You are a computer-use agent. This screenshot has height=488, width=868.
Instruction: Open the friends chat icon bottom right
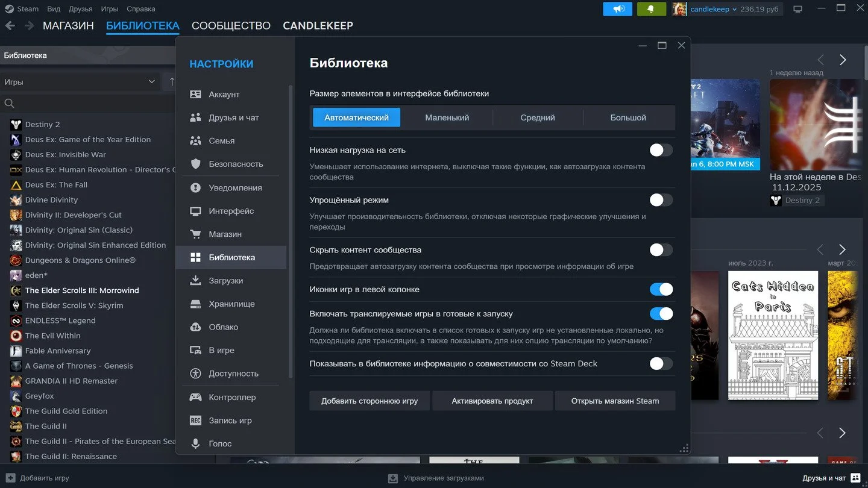[x=855, y=478]
